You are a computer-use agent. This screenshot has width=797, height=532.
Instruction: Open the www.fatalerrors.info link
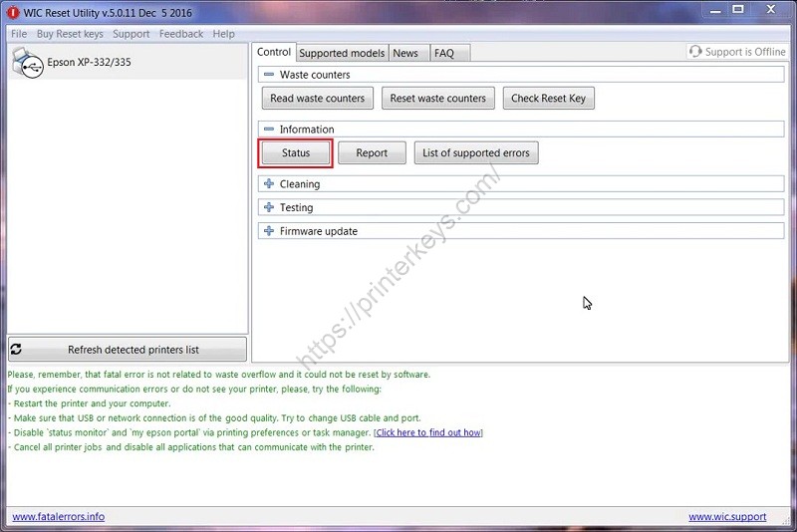(x=59, y=517)
